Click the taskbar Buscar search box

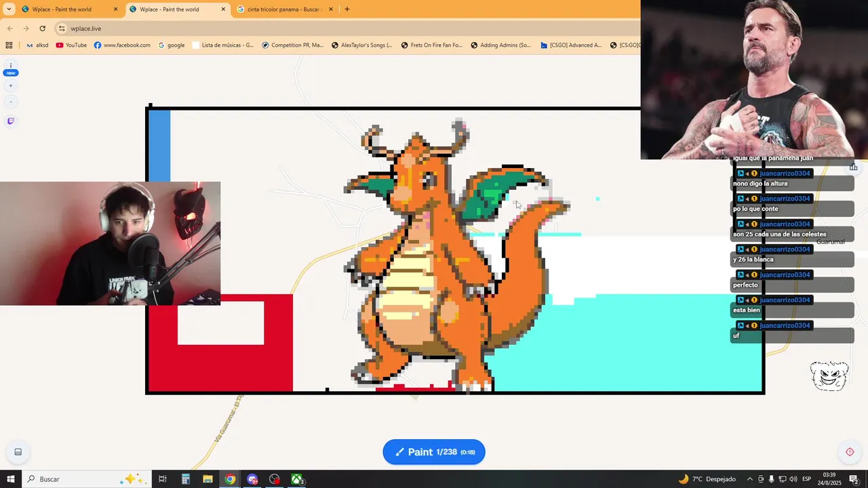click(x=86, y=479)
